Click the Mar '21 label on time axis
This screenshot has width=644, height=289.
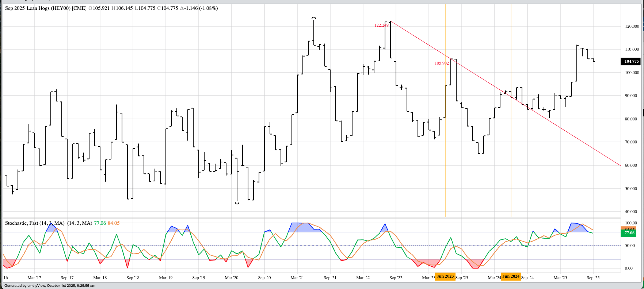[x=297, y=278]
